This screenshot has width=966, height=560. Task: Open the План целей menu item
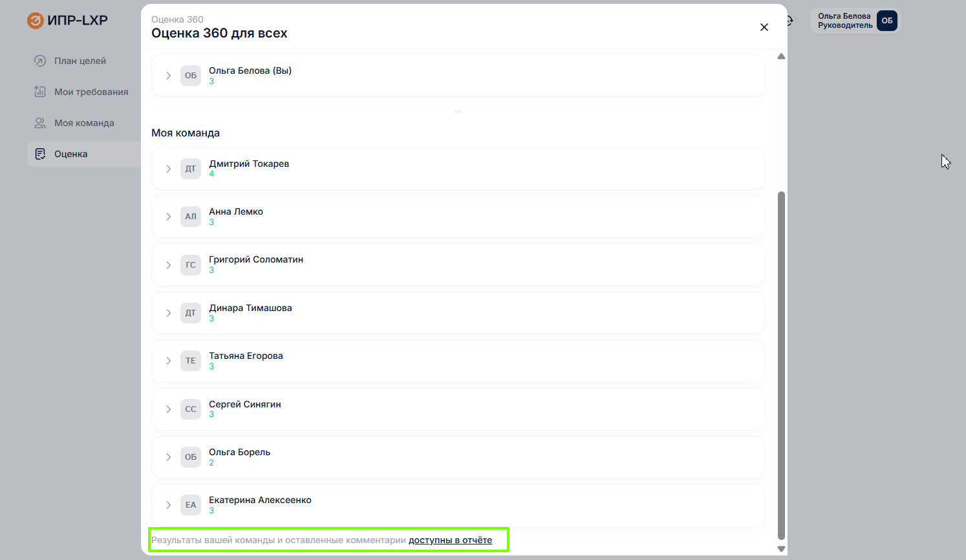click(80, 61)
